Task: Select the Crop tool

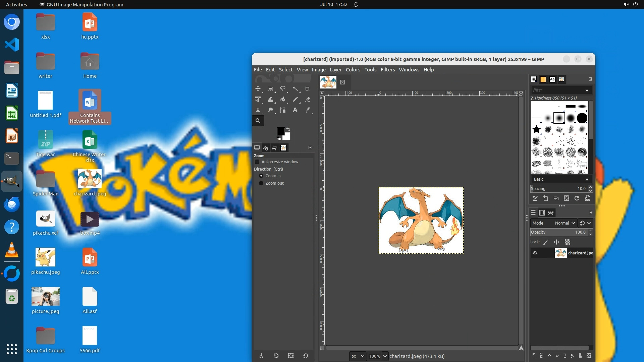Action: 307,89
